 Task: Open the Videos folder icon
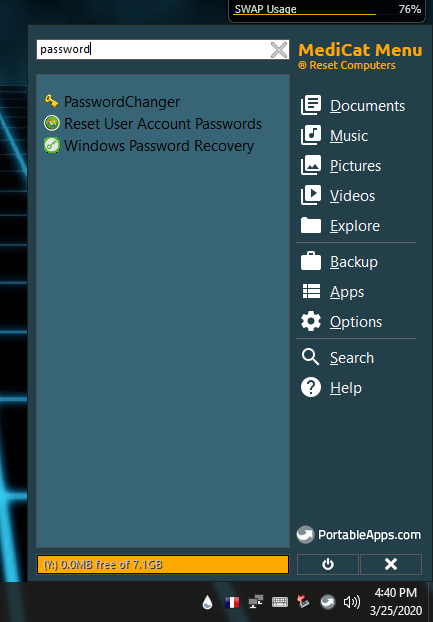(311, 196)
